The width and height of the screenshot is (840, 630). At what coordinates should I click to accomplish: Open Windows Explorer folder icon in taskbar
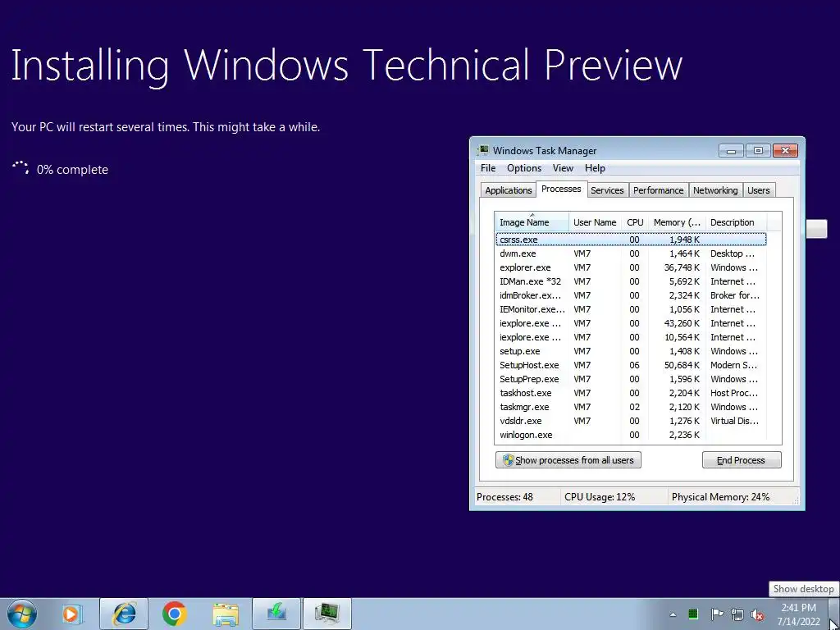pyautogui.click(x=226, y=614)
